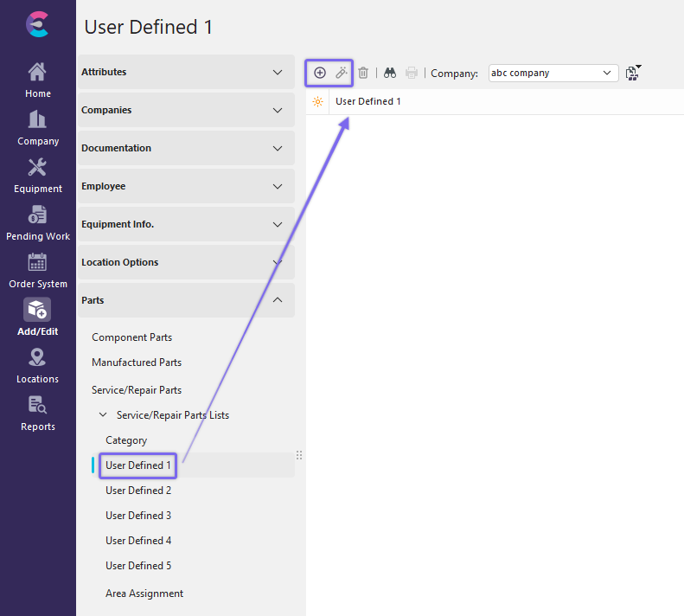Click the User Defined 1 column header
Viewport: 684px width, 616px height.
point(368,101)
